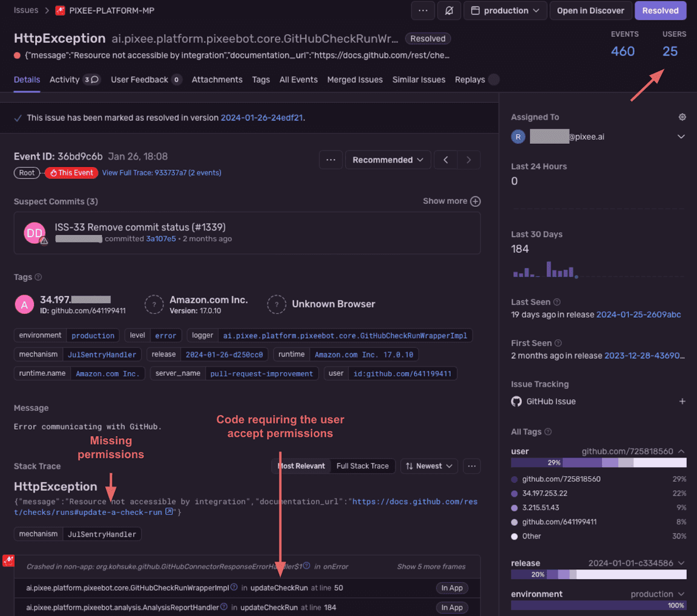Expand the assignee dropdown chevron
This screenshot has width=697, height=616.
[x=681, y=136]
